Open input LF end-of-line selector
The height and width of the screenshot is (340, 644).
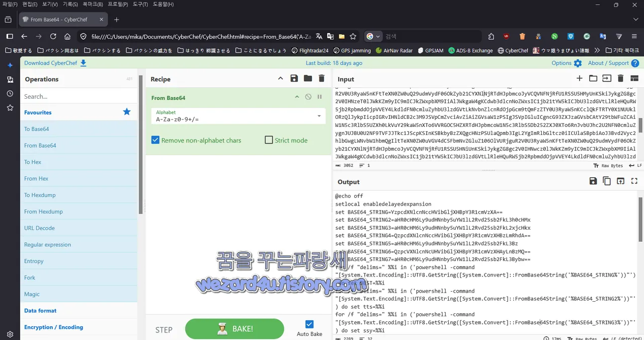[x=635, y=165]
